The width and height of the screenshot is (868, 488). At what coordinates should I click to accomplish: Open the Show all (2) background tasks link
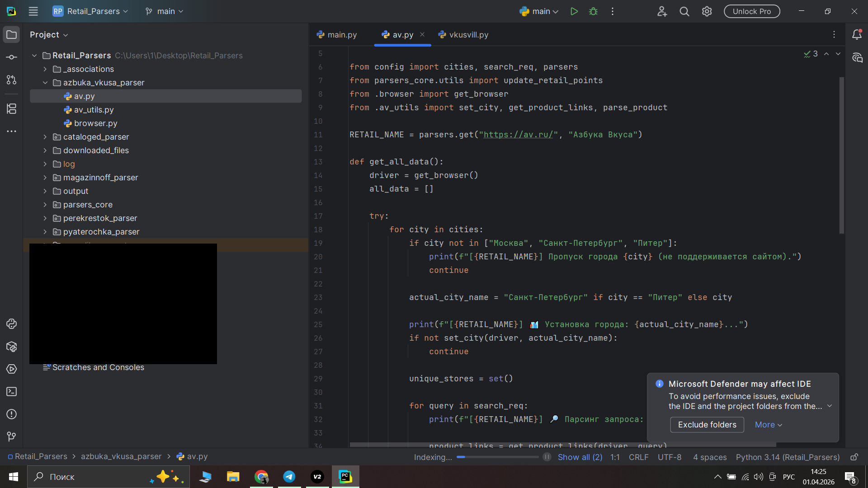coord(580,457)
